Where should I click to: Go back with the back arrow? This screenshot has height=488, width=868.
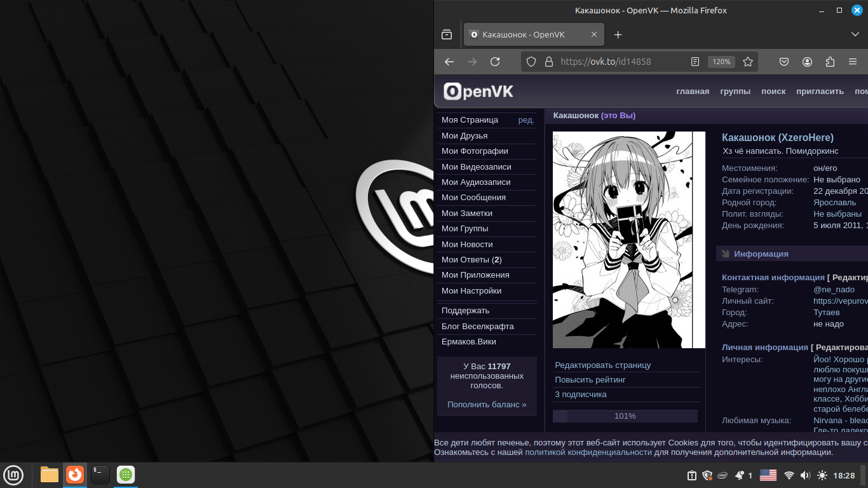click(449, 62)
